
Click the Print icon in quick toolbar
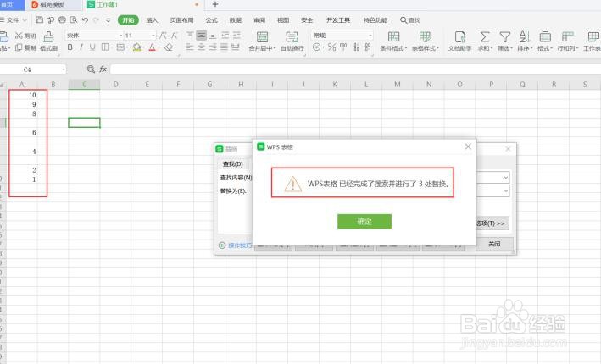tap(62, 20)
